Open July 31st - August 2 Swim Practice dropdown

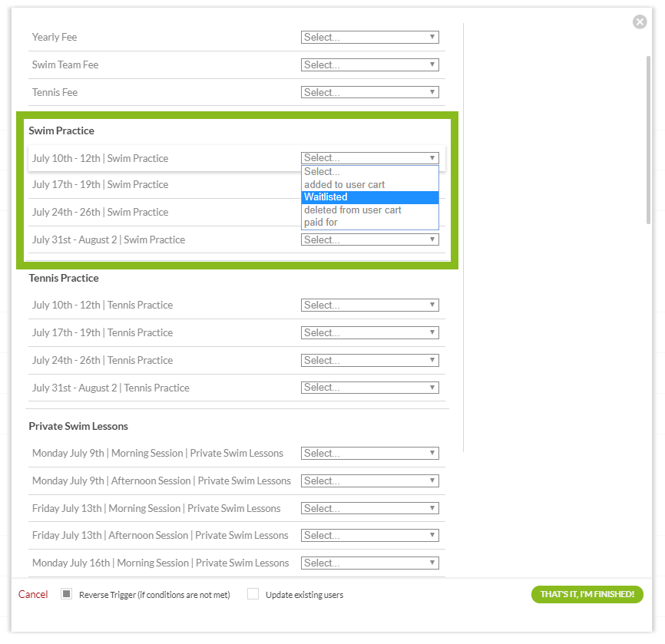(369, 239)
